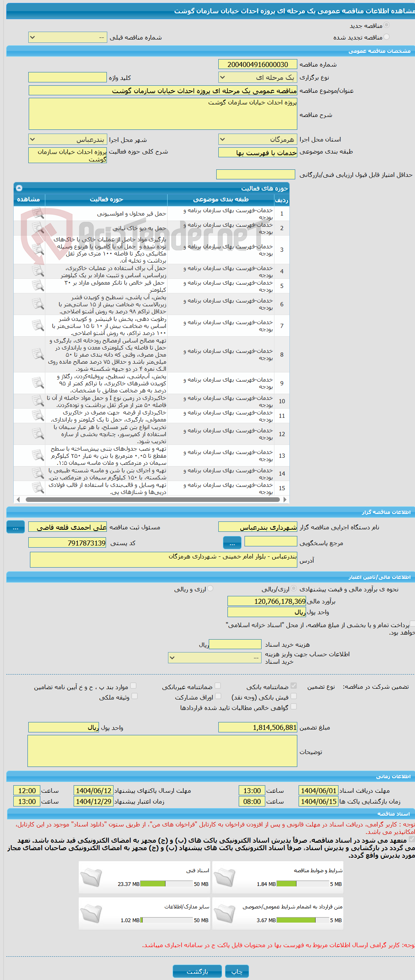Open the view icon for activity row 14
Viewport: 415px width, 980px height.
click(38, 474)
